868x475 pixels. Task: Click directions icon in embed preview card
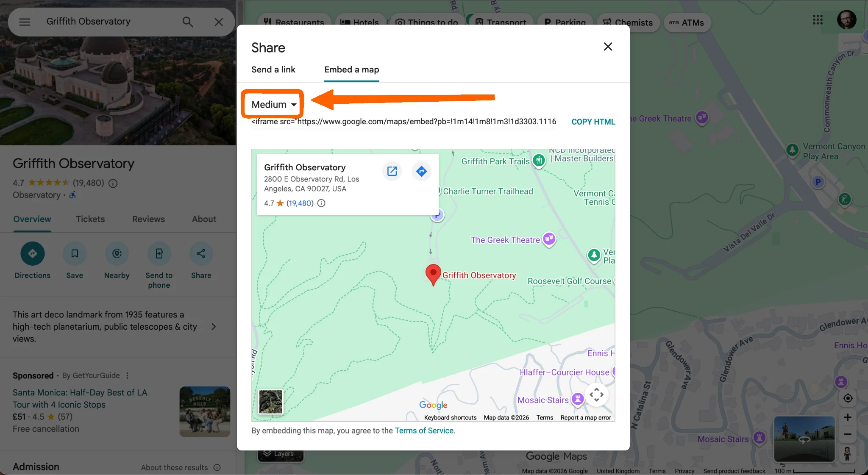[x=421, y=171]
